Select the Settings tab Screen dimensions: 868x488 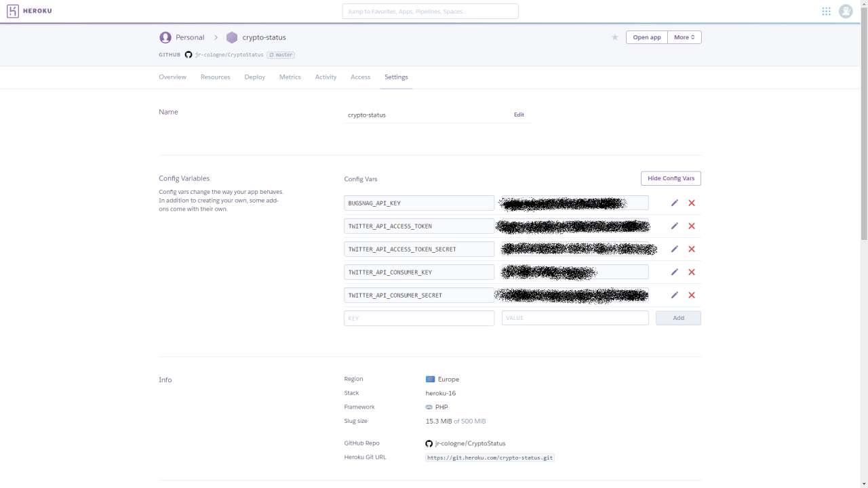click(x=396, y=77)
